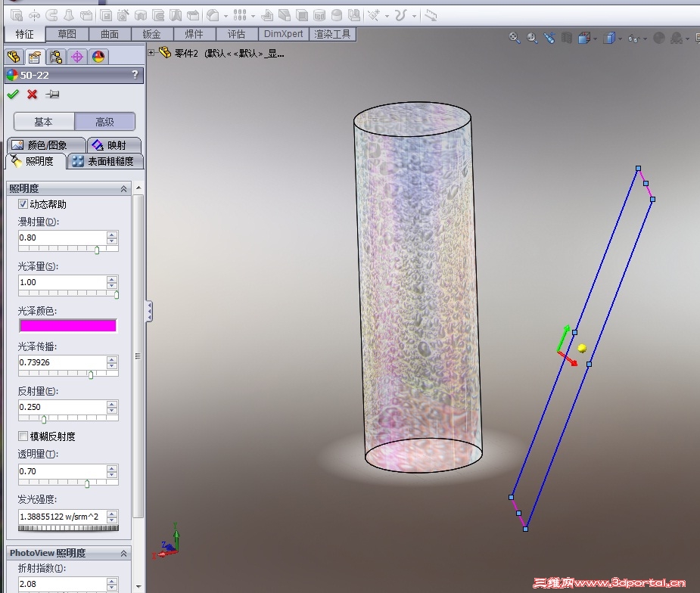The width and height of the screenshot is (700, 593).
Task: Open the 照明度 tab
Action: pos(36,161)
